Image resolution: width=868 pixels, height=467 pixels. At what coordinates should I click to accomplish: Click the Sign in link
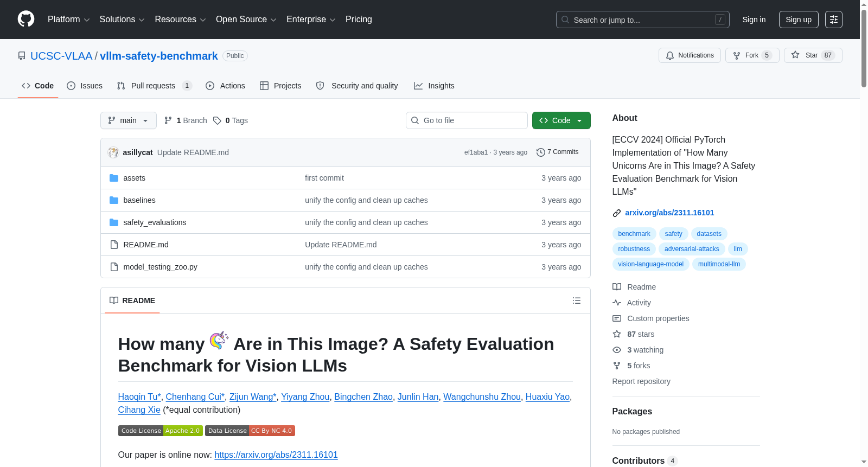(754, 20)
